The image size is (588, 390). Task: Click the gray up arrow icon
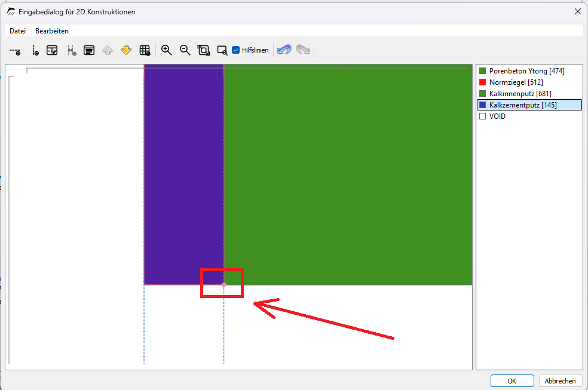[x=108, y=50]
